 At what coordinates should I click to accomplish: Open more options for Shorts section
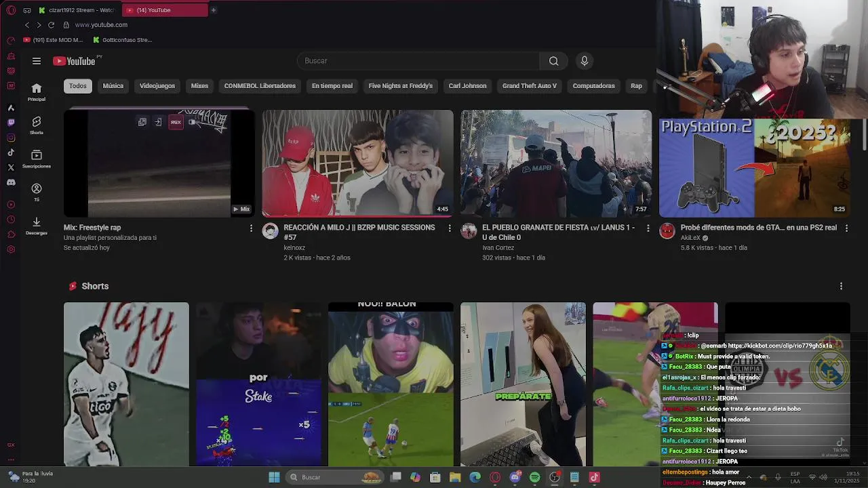pos(841,286)
